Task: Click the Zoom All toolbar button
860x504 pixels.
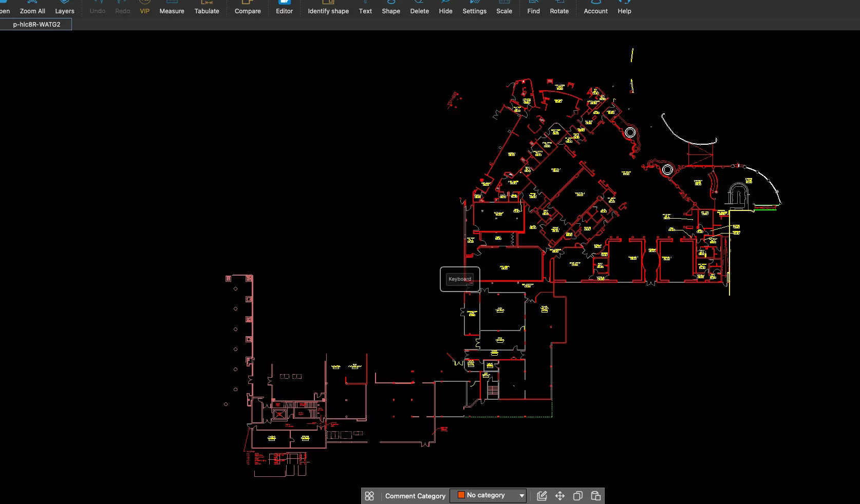Action: tap(32, 8)
